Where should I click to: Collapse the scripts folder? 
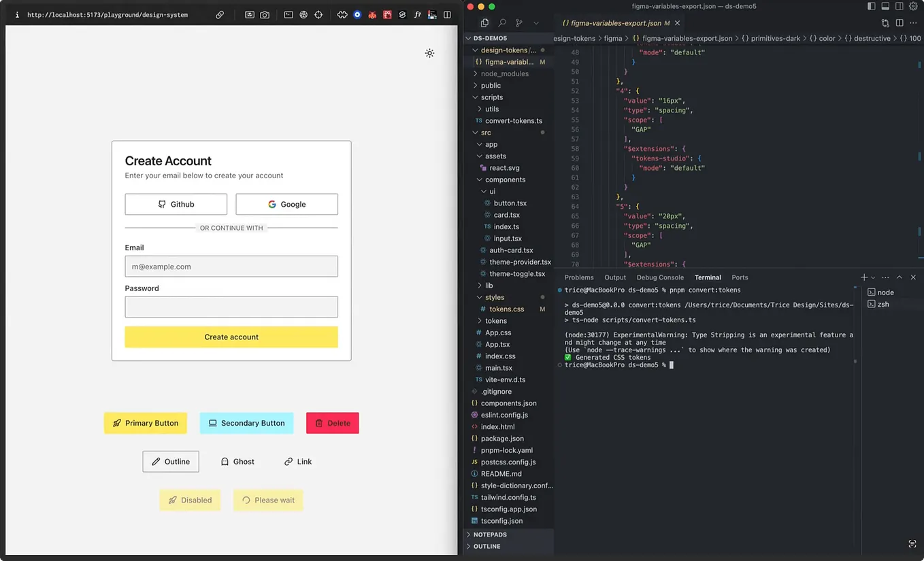pyautogui.click(x=508, y=97)
